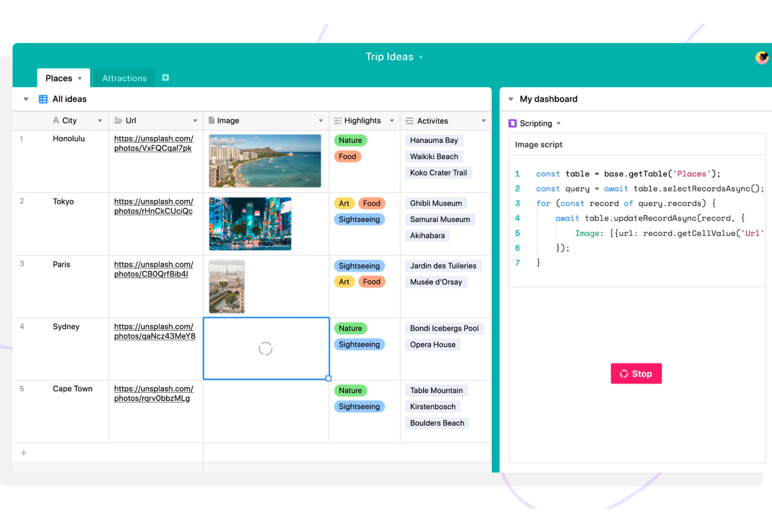This screenshot has width=772, height=532.
Task: Collapse the All ideas view sidebar toggle
Action: [26, 99]
